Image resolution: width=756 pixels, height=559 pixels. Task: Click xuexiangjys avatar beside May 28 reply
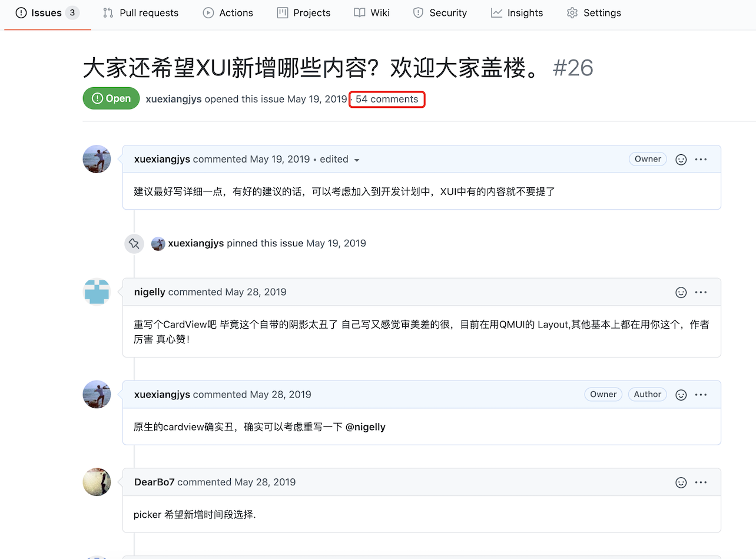coord(97,395)
